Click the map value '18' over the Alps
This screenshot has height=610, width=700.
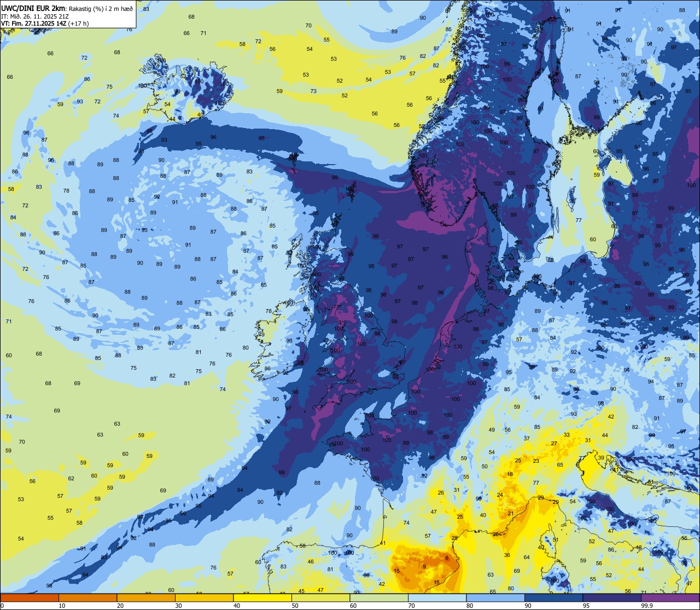pyautogui.click(x=510, y=474)
